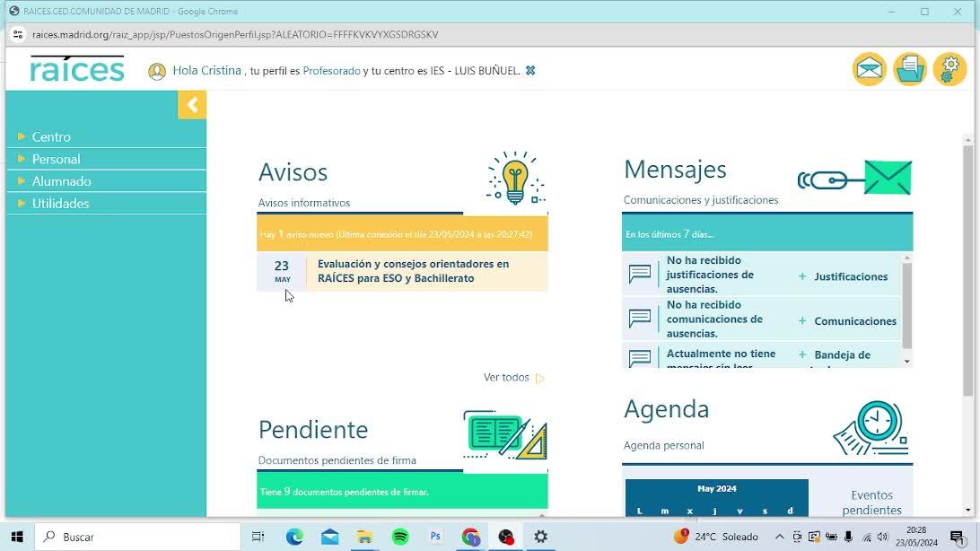Click the pending documents green banner

click(x=402, y=492)
